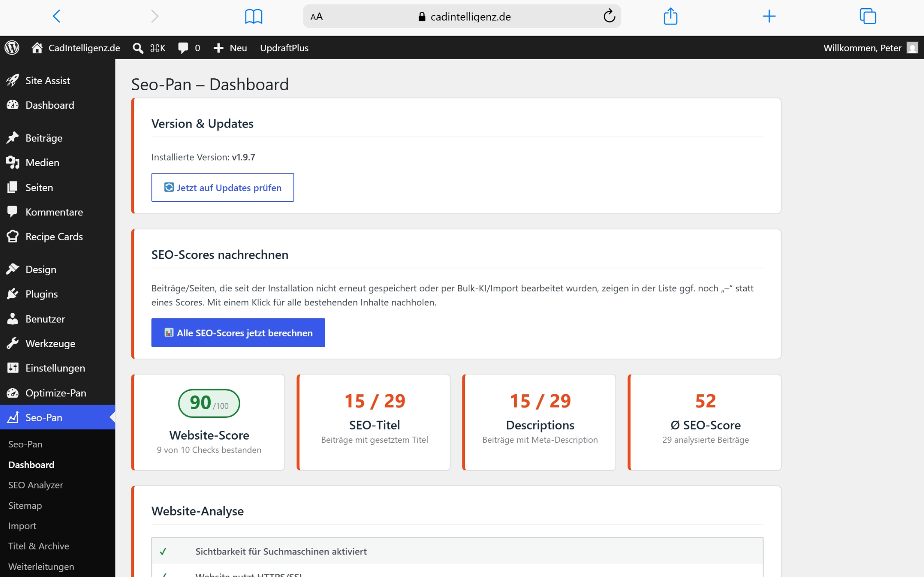Open WordPress Dashboard gauge item
924x577 pixels.
coord(57,105)
